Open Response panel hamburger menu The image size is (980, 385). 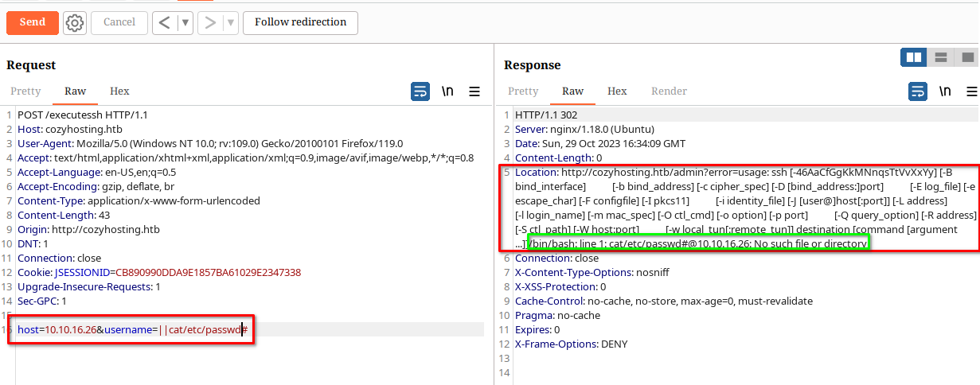click(x=972, y=91)
